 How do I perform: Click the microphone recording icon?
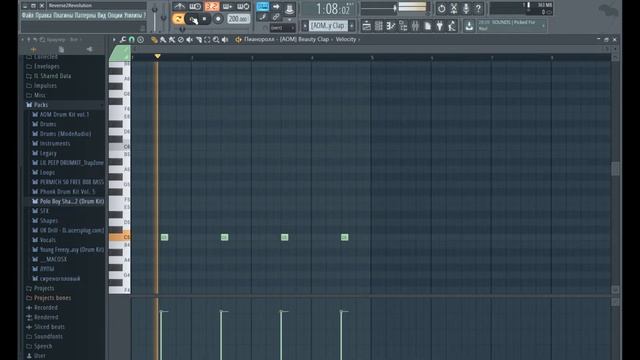(466, 8)
